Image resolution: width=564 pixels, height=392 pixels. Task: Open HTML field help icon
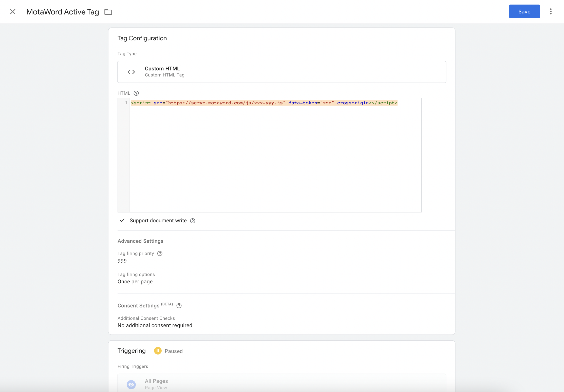click(136, 93)
